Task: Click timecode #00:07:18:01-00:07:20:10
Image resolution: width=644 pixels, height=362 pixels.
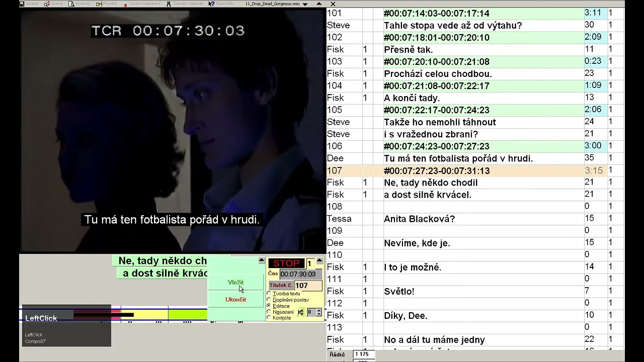Action: pyautogui.click(x=436, y=38)
